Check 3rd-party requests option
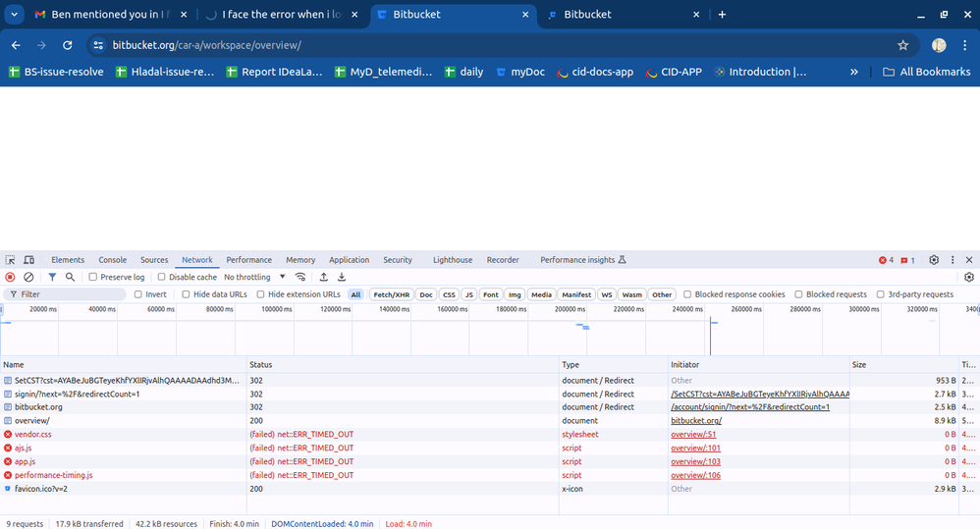The width and height of the screenshot is (980, 529). [881, 294]
